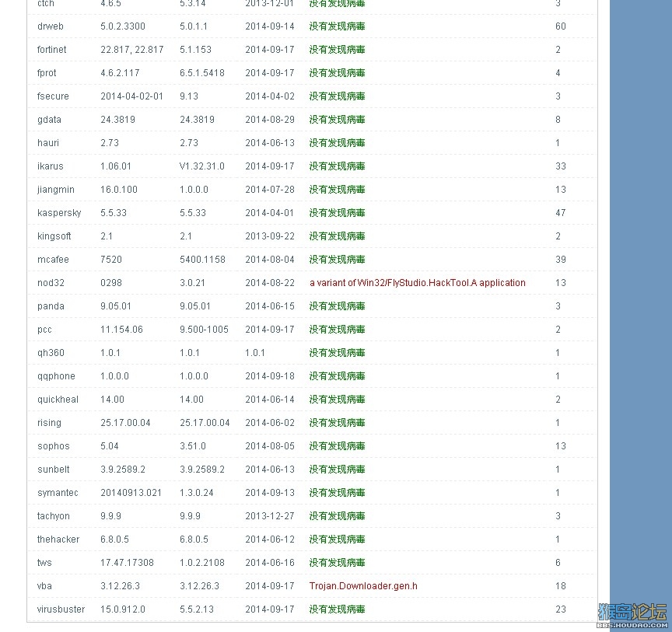The height and width of the screenshot is (632, 672).
Task: Select the gdata engine name
Action: point(49,120)
